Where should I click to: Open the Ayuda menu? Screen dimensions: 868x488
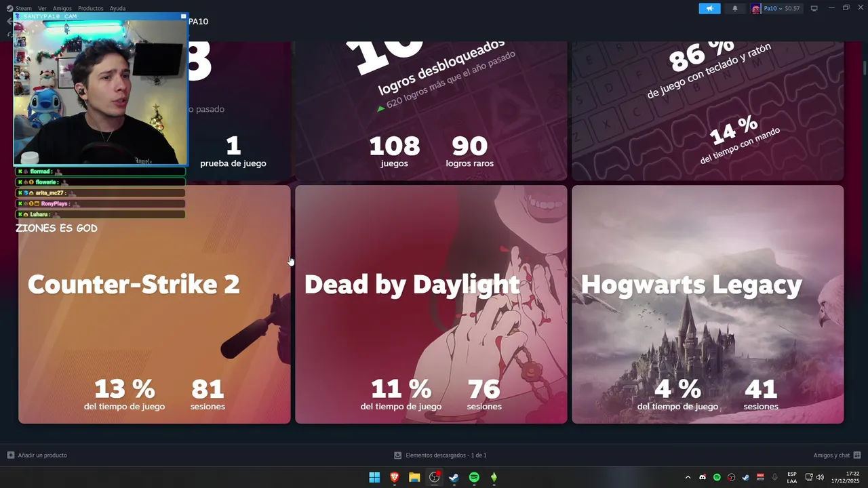point(117,8)
